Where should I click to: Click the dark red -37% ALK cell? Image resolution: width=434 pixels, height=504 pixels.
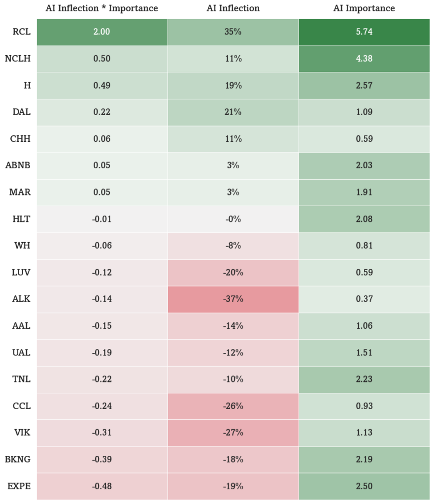pos(233,299)
